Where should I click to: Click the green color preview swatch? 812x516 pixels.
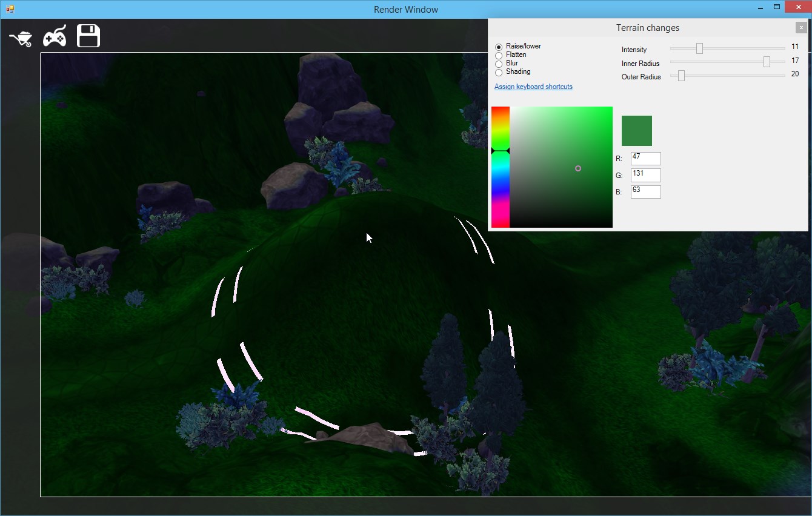636,131
